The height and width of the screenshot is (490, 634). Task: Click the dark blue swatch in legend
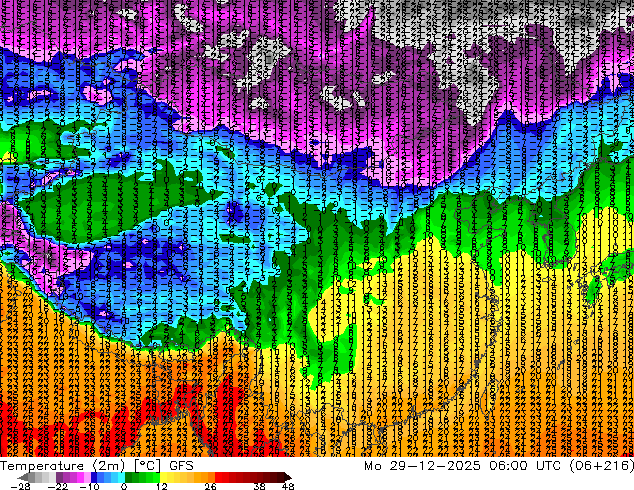coord(94,477)
